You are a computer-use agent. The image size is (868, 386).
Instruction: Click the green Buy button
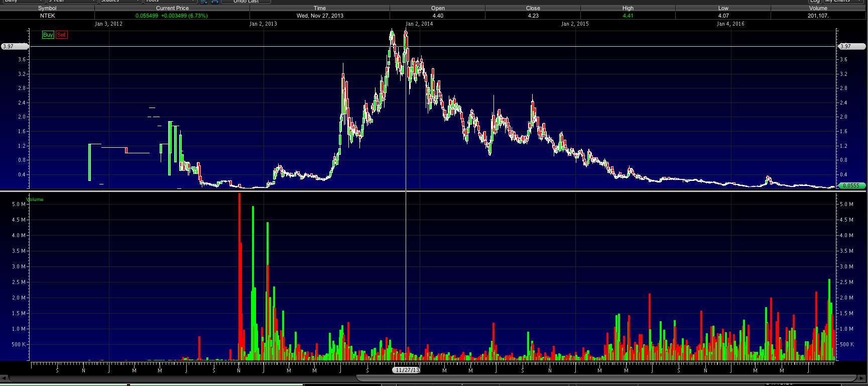pos(48,35)
